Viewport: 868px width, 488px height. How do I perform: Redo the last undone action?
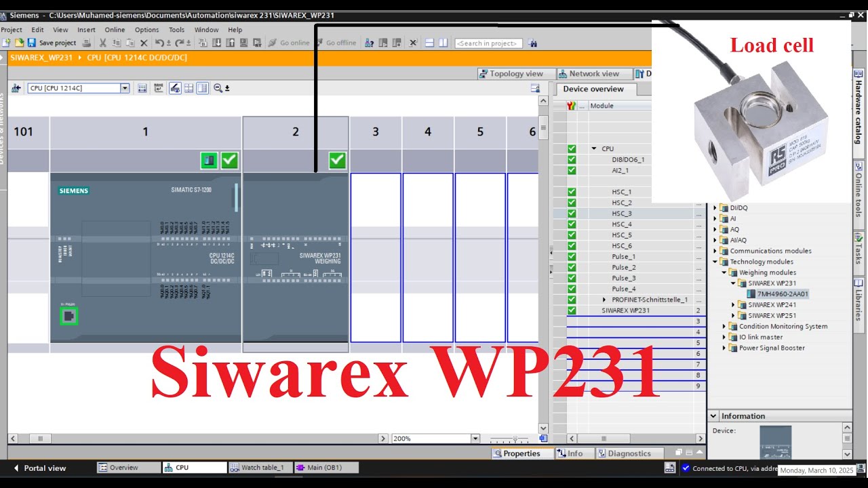click(180, 43)
